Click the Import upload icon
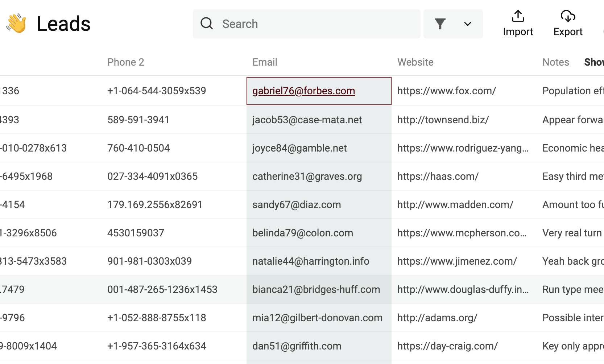The height and width of the screenshot is (364, 604). 518,17
